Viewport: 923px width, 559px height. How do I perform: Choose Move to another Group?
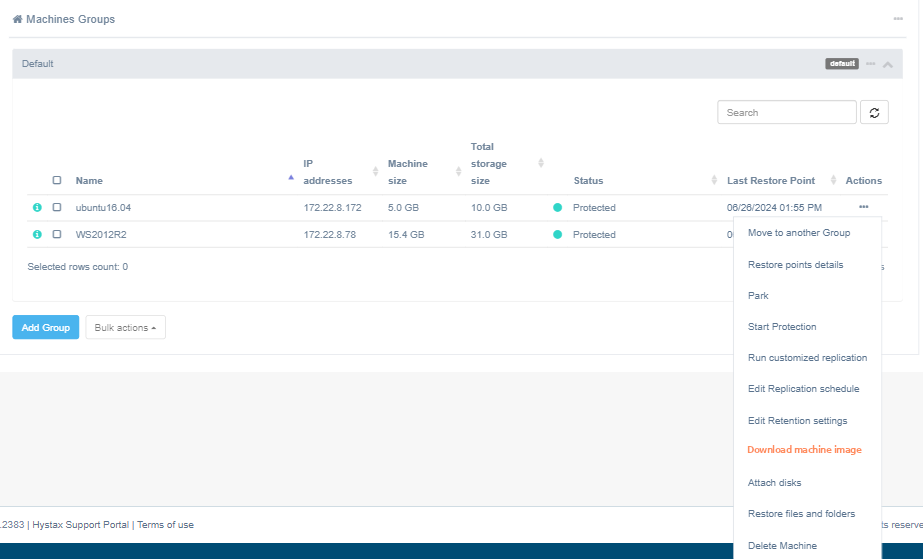[x=799, y=232]
